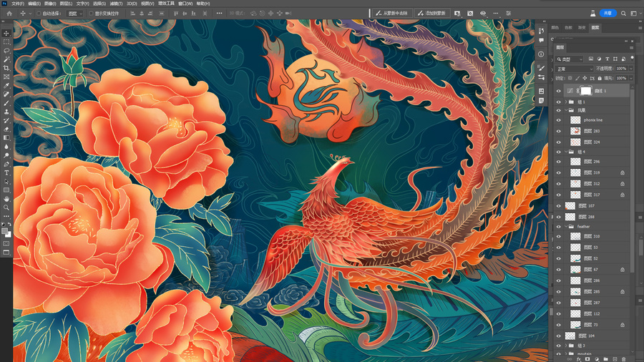Click the background color swatch
The image size is (644, 362).
coord(8,235)
